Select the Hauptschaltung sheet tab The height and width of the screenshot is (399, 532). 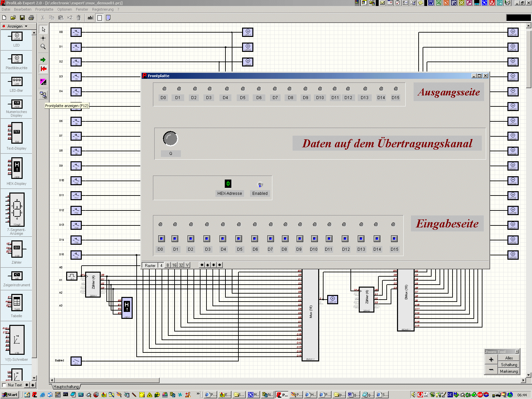click(66, 387)
